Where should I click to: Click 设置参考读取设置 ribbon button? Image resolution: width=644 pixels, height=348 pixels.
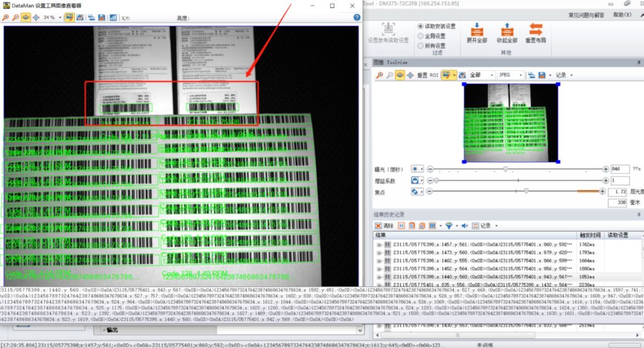coord(388,33)
